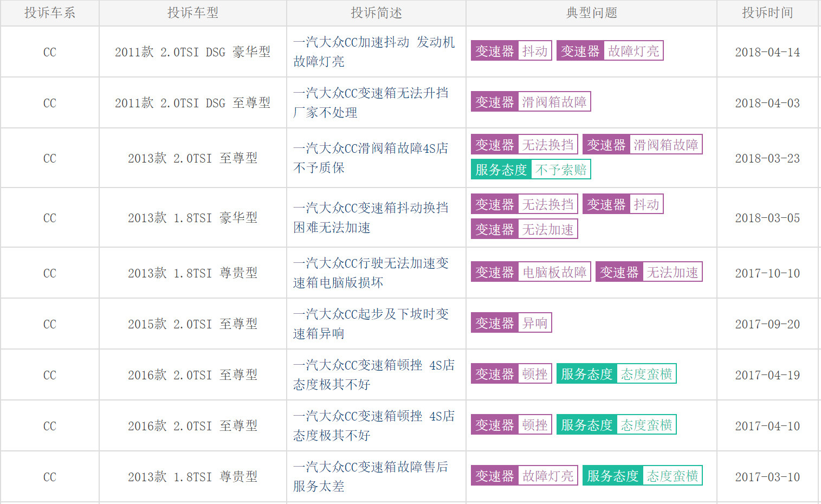Select the 服务态度 态度蛮横 tag in the 2017-04-19 row
The height and width of the screenshot is (504, 821).
617,374
